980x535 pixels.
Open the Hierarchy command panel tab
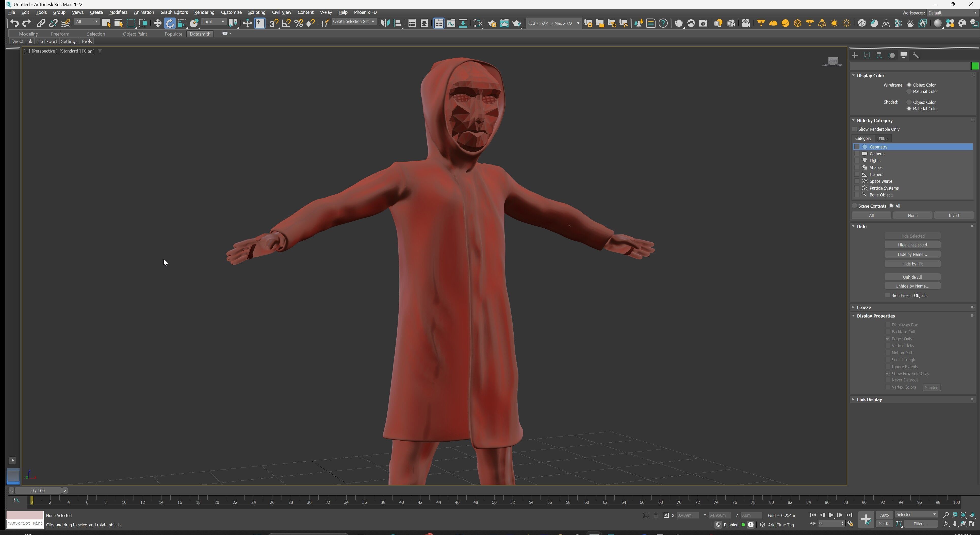coord(879,56)
